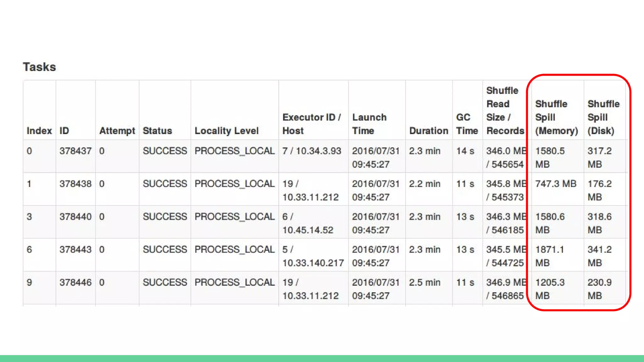This screenshot has width=644, height=362.
Task: Sort tasks by Status header
Action: (157, 131)
